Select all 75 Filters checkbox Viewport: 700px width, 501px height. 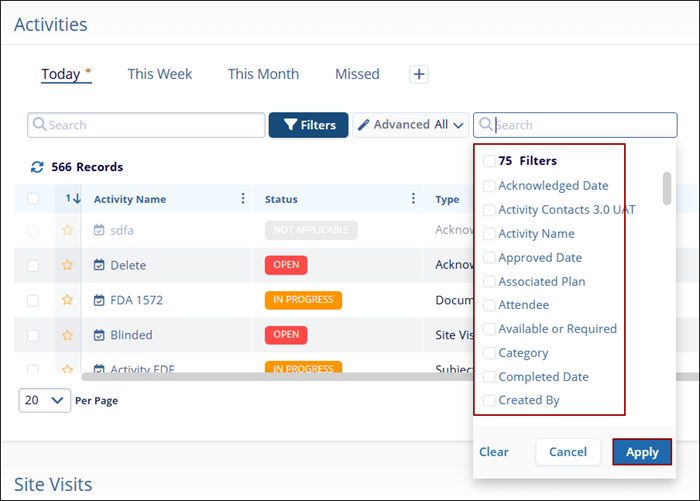488,161
